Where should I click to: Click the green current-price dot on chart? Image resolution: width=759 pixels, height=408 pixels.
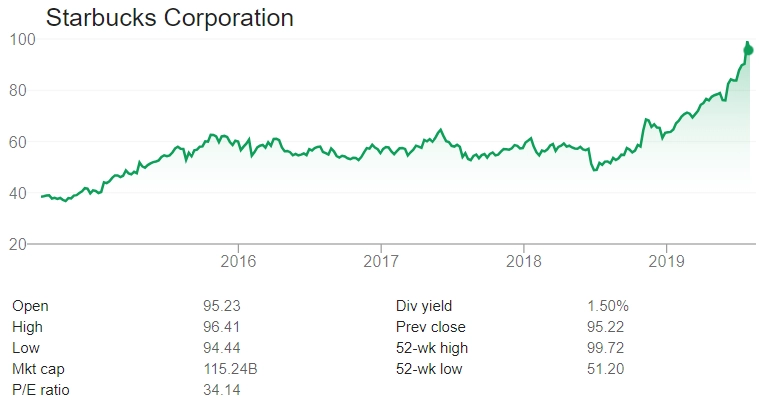point(748,50)
